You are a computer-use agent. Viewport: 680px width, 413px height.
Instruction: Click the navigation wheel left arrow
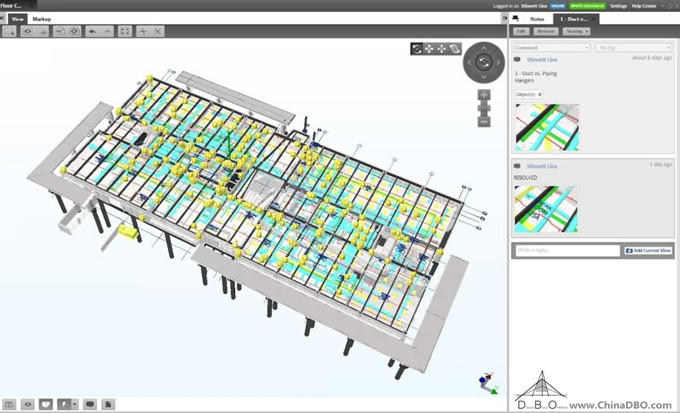pos(469,62)
